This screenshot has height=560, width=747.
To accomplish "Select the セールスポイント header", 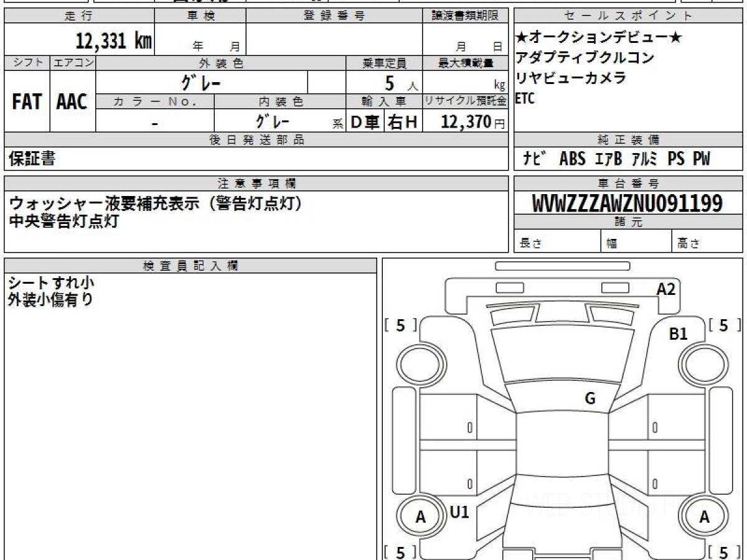I will (629, 16).
